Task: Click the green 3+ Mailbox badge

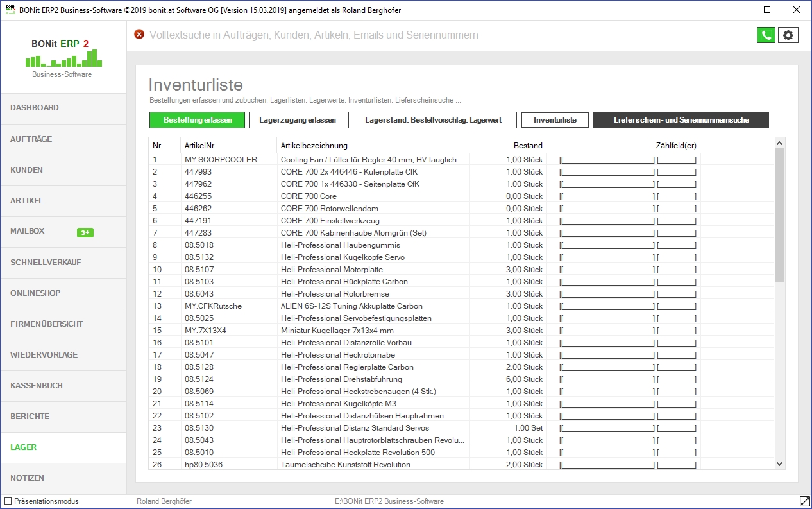Action: point(85,232)
